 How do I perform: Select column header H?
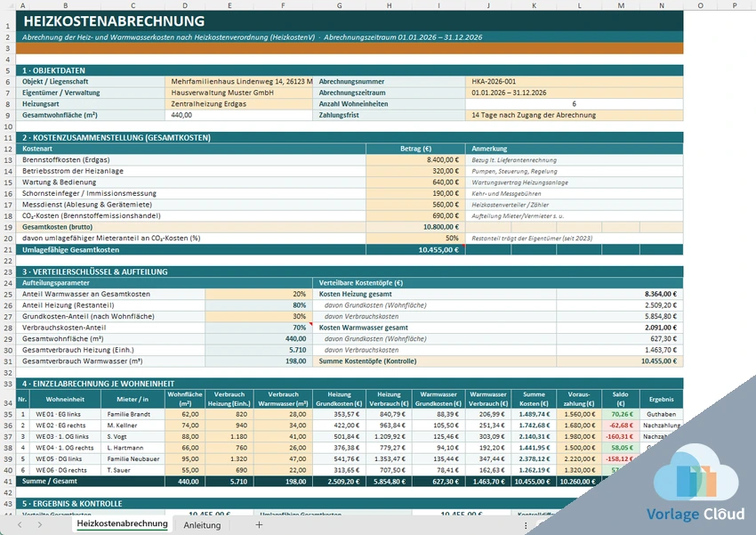click(389, 5)
